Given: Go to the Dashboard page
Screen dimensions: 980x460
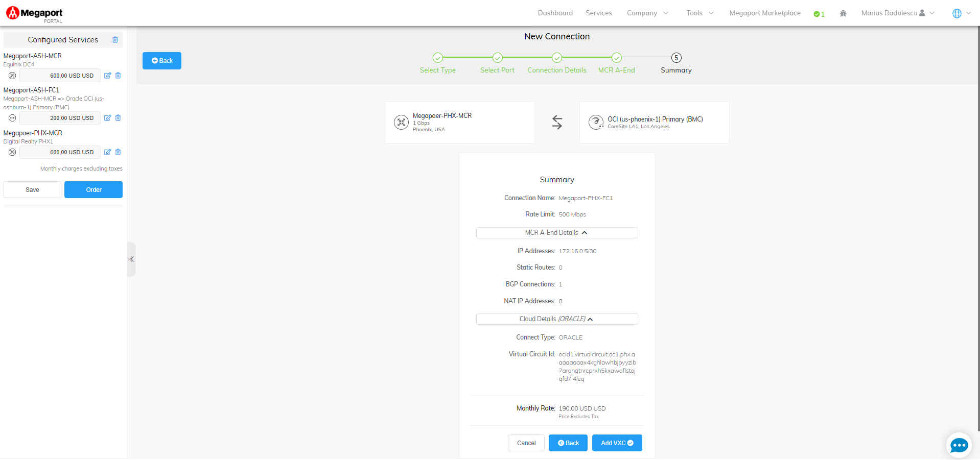Looking at the screenshot, I should 555,13.
